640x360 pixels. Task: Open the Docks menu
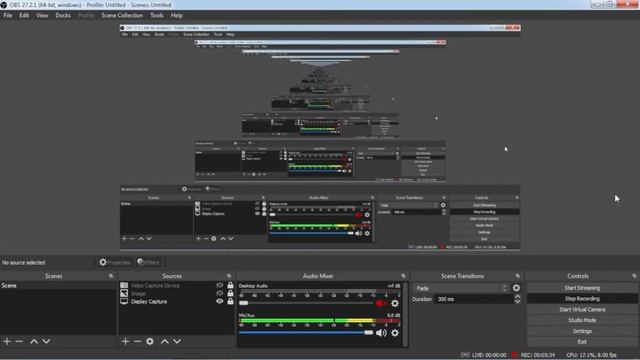63,16
